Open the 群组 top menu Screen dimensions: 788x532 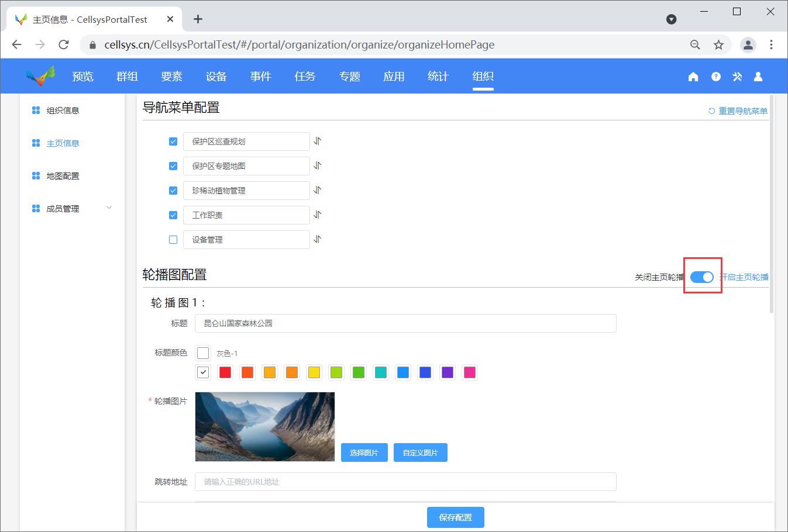click(x=127, y=77)
